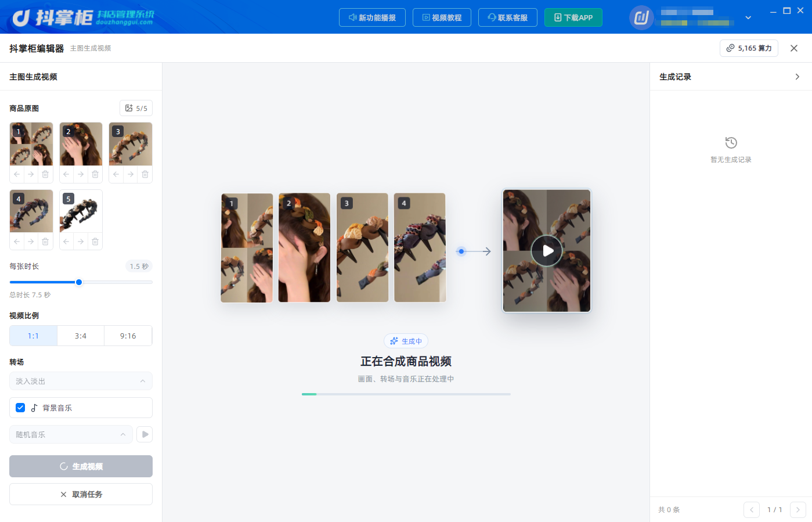Click 下载APP in the top bar
Image resolution: width=812 pixels, height=522 pixels.
click(573, 17)
